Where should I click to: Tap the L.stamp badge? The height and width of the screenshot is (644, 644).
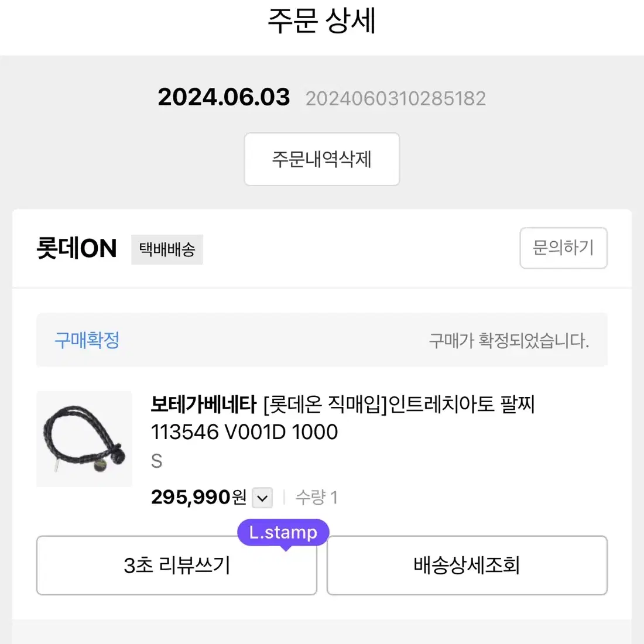point(283,533)
